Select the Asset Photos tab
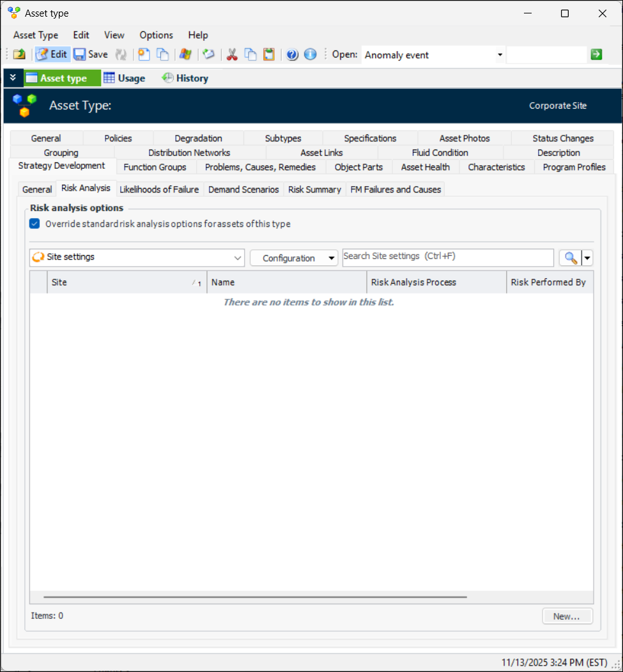This screenshot has height=672, width=623. click(x=465, y=139)
